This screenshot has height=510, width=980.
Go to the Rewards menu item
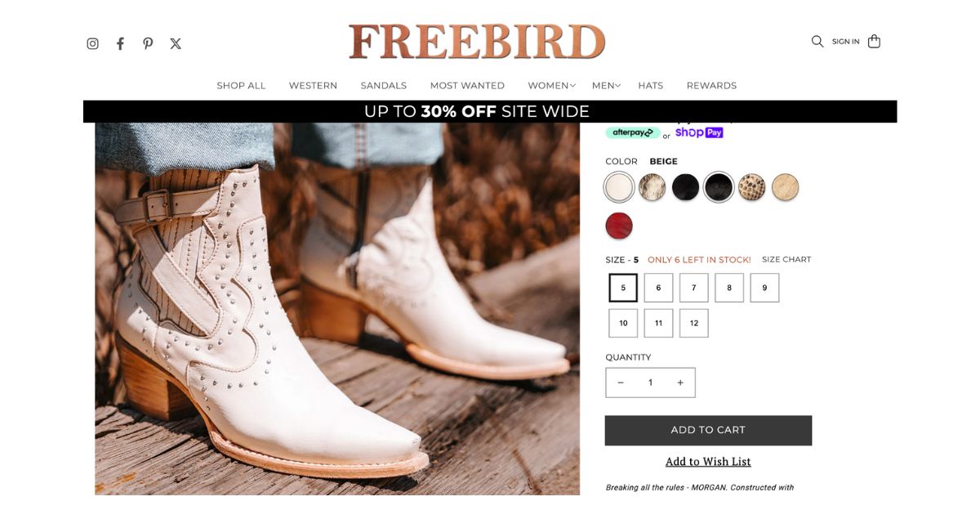[x=711, y=85]
